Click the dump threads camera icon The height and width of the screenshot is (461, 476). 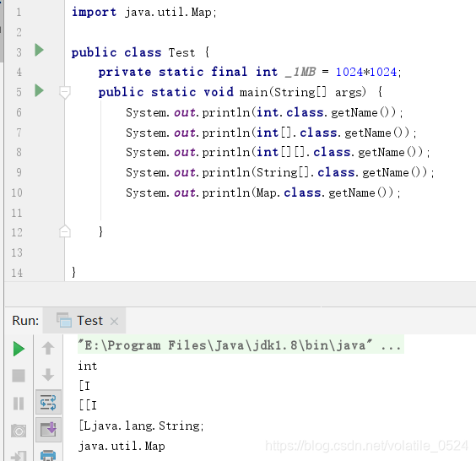pyautogui.click(x=19, y=431)
